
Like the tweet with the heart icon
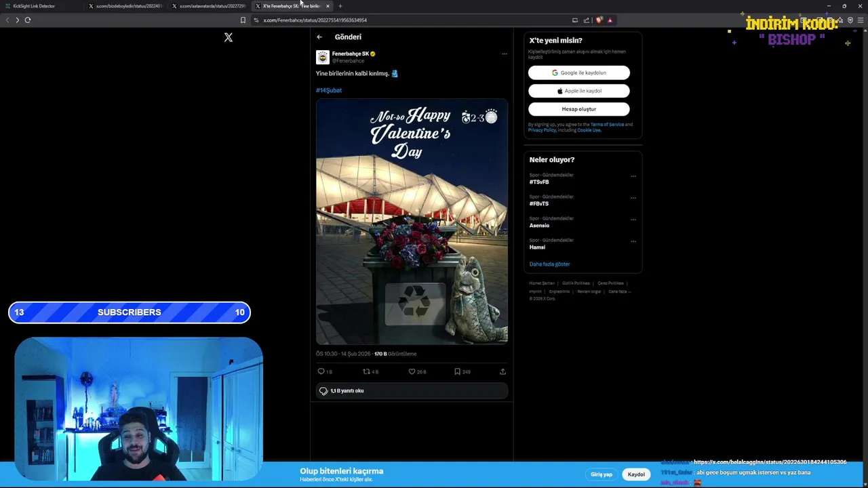[412, 371]
